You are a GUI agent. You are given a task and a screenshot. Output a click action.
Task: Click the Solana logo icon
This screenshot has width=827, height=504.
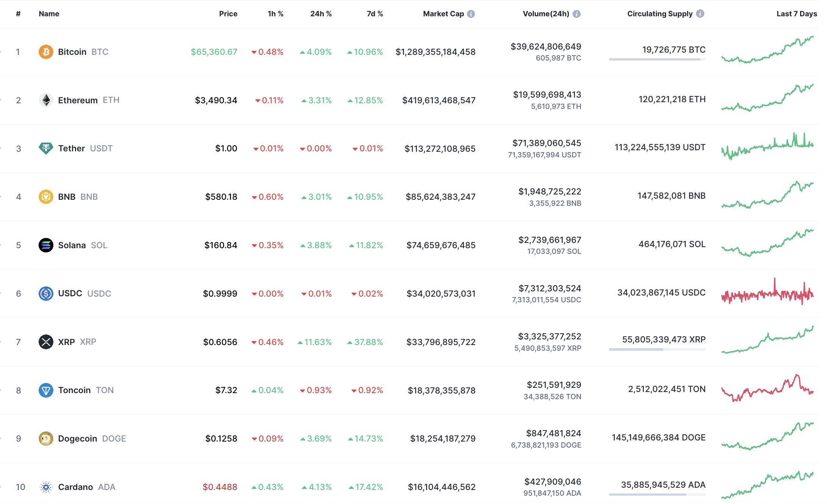[x=46, y=245]
